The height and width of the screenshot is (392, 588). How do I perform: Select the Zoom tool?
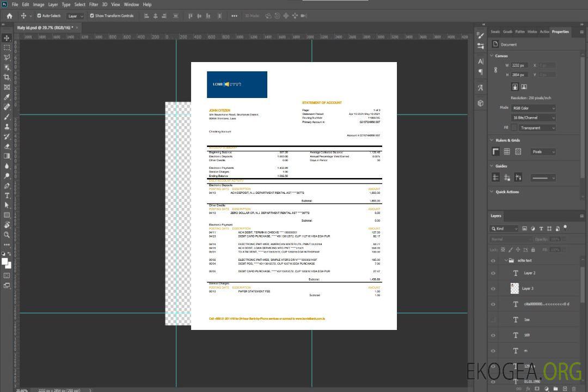coord(7,235)
